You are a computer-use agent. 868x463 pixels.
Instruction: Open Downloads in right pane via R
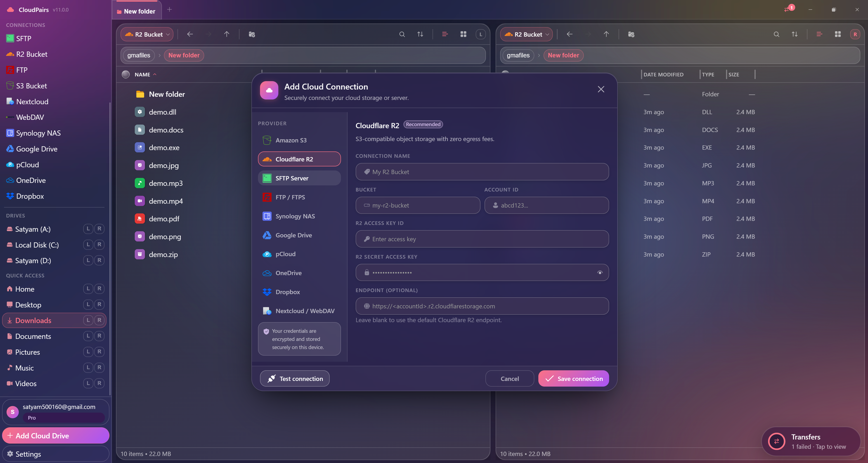[99, 321]
